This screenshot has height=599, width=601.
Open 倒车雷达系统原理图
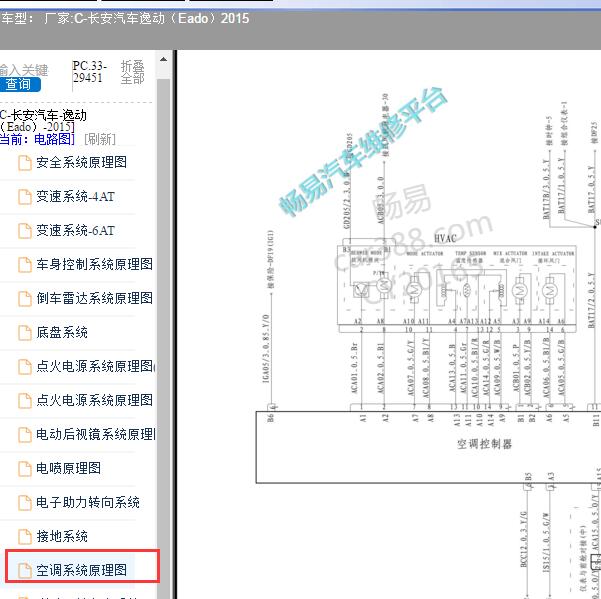94,298
